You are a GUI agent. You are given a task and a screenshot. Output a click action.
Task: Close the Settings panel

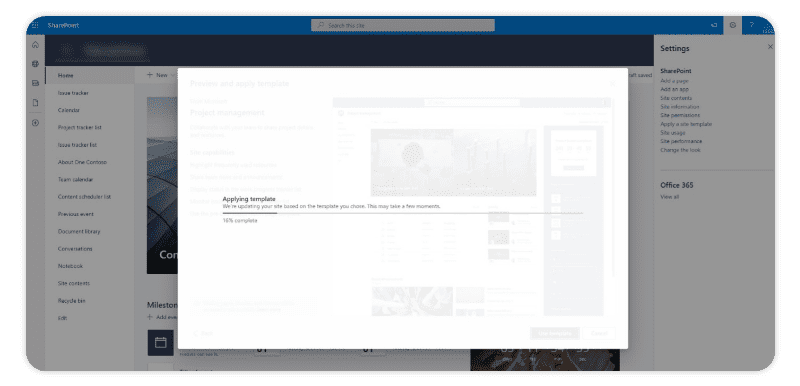coord(770,46)
